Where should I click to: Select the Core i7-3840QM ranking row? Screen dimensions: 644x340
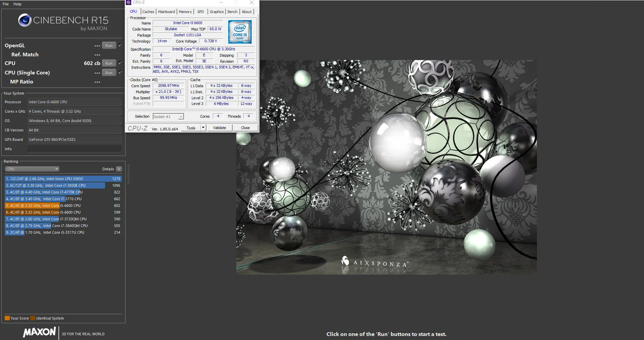click(x=63, y=226)
